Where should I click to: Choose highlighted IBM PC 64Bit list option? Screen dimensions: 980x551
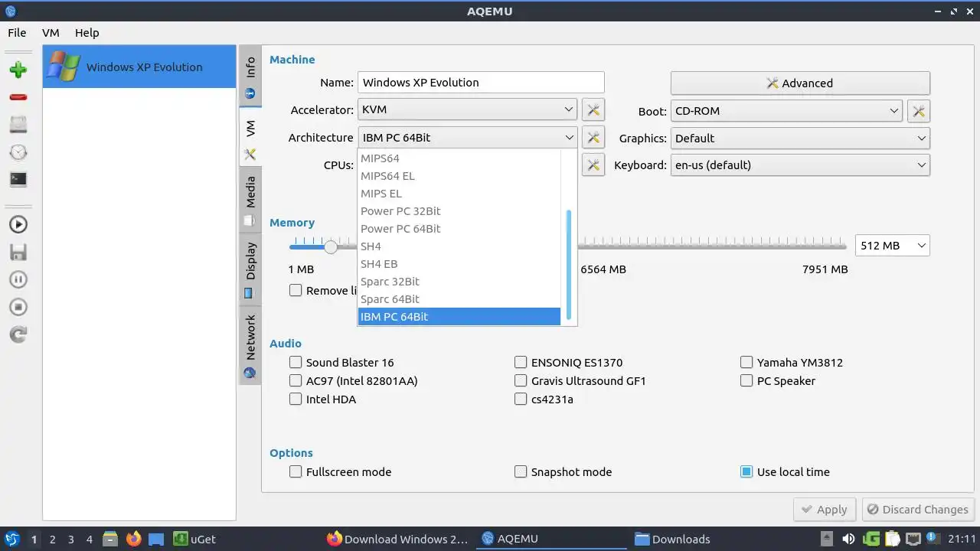pyautogui.click(x=459, y=317)
